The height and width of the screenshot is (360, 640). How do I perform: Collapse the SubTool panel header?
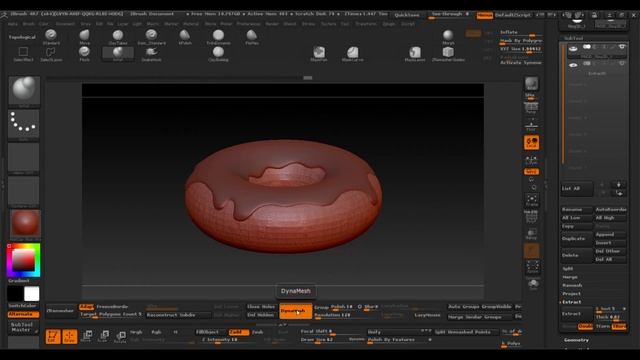pos(573,38)
